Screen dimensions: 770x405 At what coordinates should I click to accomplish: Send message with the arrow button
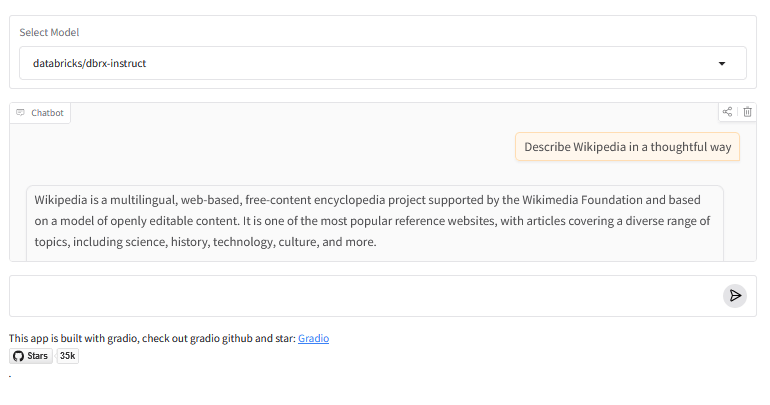(x=735, y=295)
